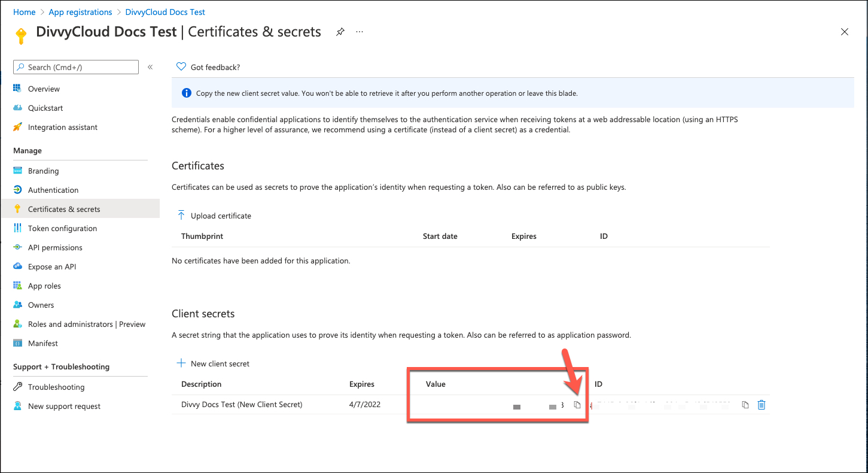Click the Owners people icon

[17, 305]
